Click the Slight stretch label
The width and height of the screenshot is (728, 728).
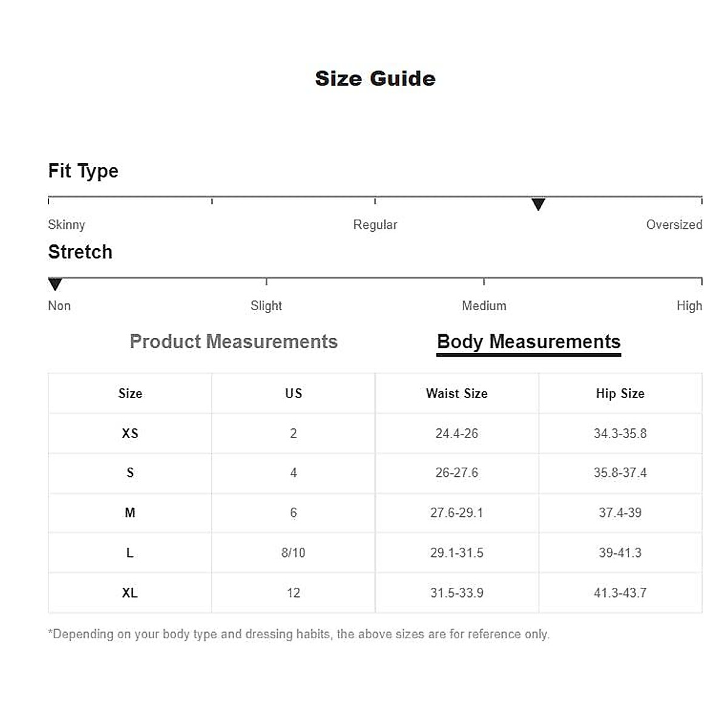[266, 306]
